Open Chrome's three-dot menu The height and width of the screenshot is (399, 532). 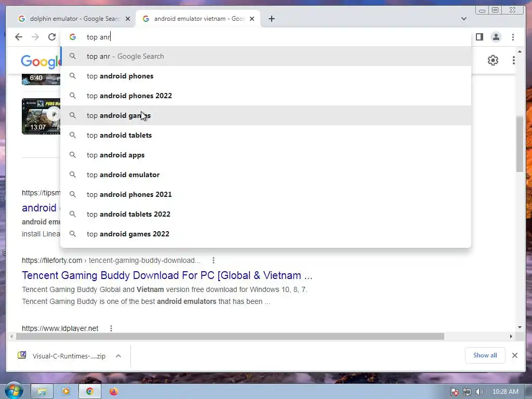tap(513, 37)
